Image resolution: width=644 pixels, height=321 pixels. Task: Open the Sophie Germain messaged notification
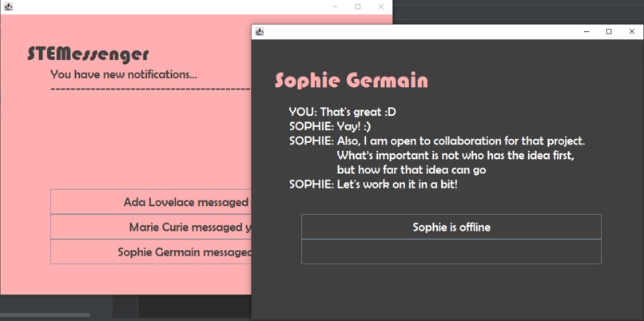point(151,252)
